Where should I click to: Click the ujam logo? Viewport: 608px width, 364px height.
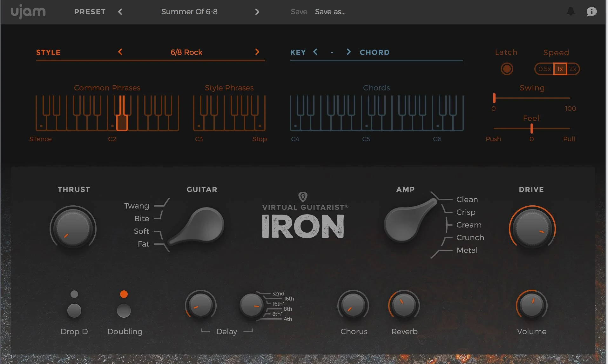(28, 12)
